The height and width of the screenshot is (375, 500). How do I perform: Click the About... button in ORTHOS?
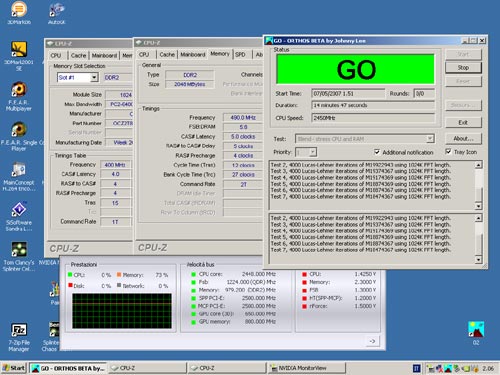pyautogui.click(x=463, y=138)
